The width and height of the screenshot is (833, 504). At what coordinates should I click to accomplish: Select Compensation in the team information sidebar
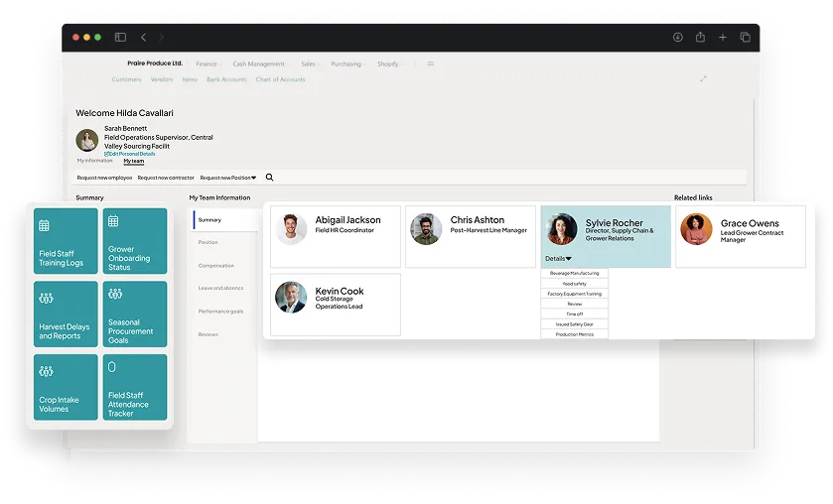click(x=215, y=266)
